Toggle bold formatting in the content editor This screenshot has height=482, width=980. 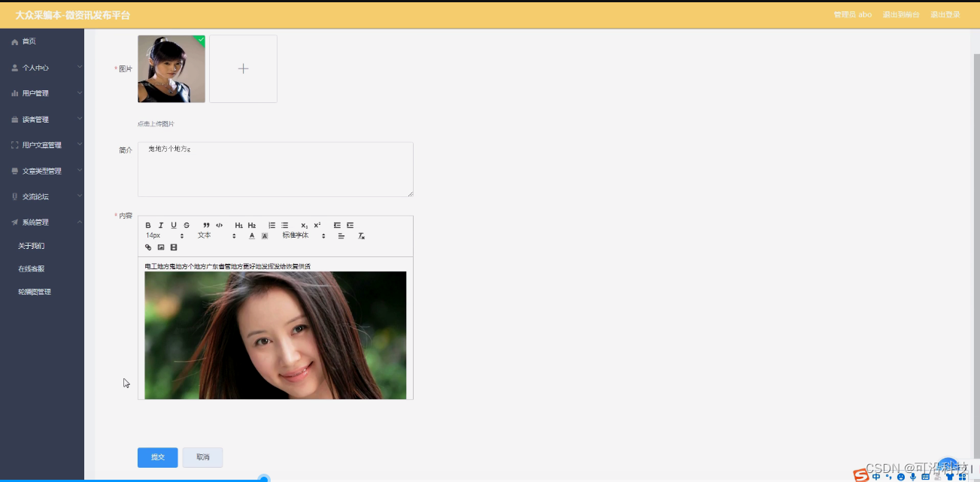[148, 226]
